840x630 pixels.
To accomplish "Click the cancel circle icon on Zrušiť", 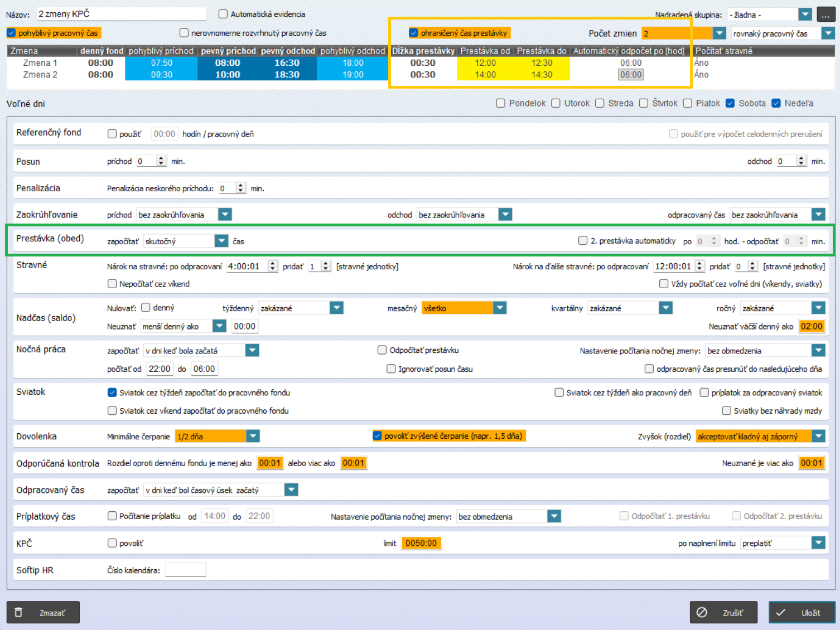I will [x=702, y=612].
